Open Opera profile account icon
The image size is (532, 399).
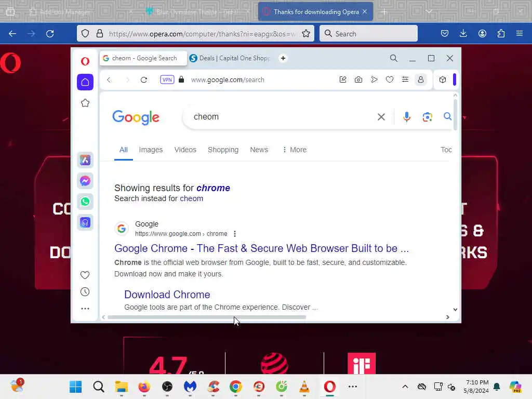coord(421,79)
